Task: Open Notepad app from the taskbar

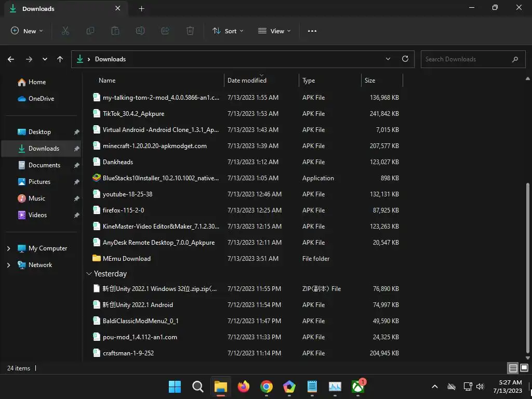Action: pos(312,387)
